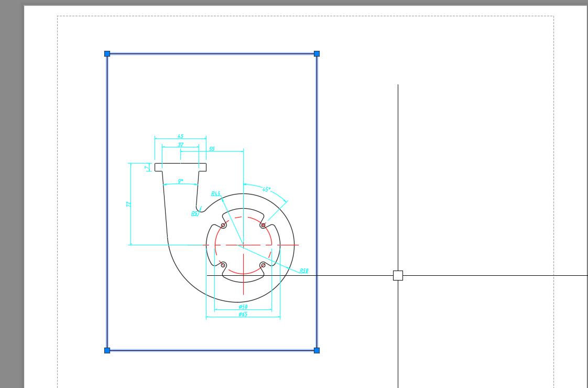Select the lower-left small bolt hole
The image size is (588, 388).
pyautogui.click(x=223, y=265)
